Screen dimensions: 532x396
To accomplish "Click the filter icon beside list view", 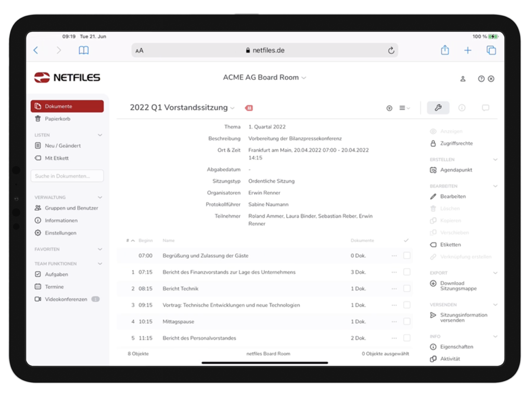I will (x=389, y=108).
